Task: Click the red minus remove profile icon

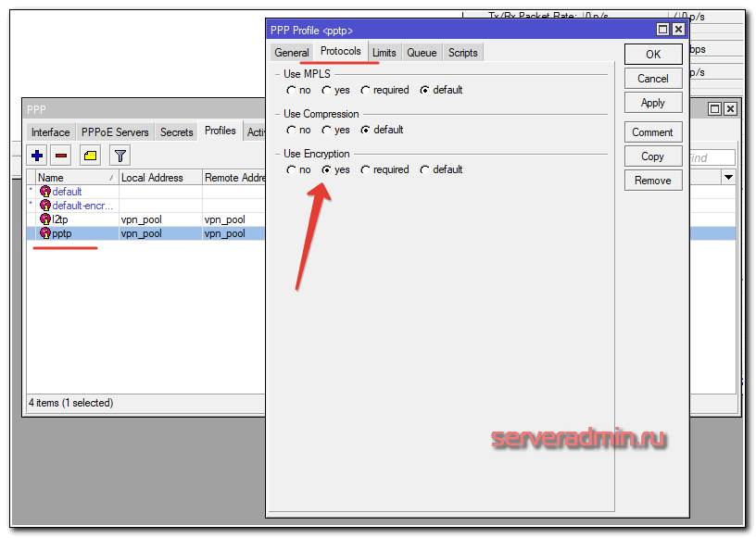Action: 61,156
